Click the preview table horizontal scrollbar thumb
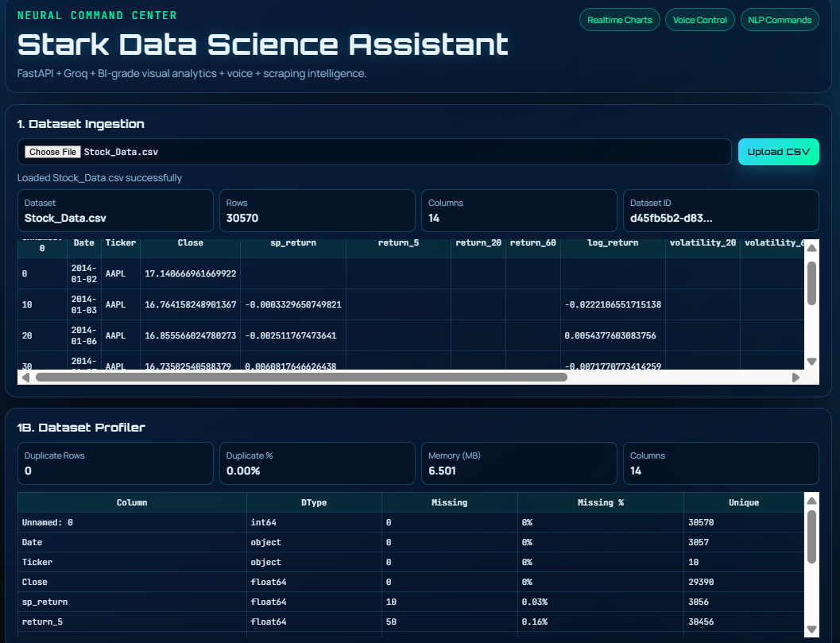840x643 pixels. tap(301, 378)
